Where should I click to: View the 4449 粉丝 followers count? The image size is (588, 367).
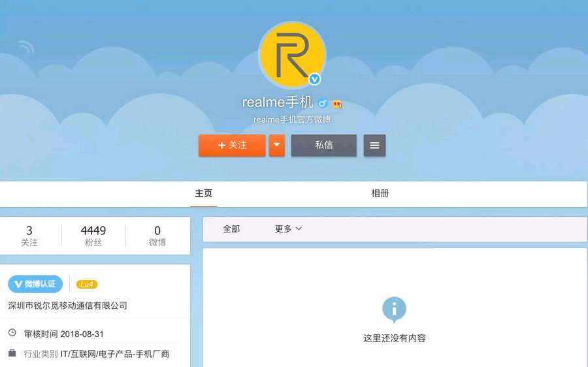(93, 236)
